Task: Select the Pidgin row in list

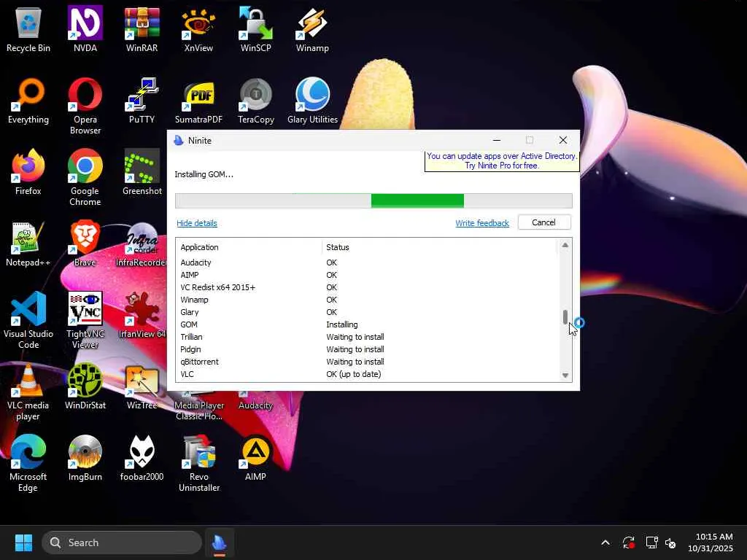Action: [367, 349]
